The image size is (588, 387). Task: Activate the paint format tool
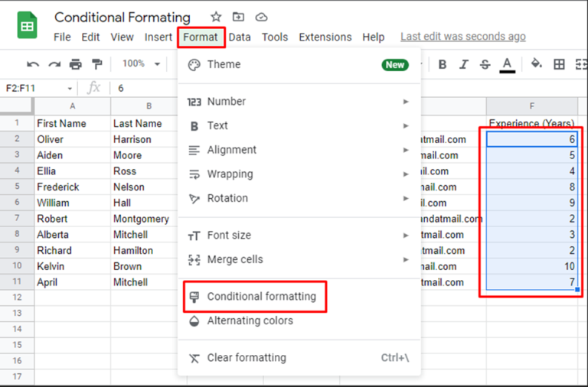pyautogui.click(x=96, y=64)
